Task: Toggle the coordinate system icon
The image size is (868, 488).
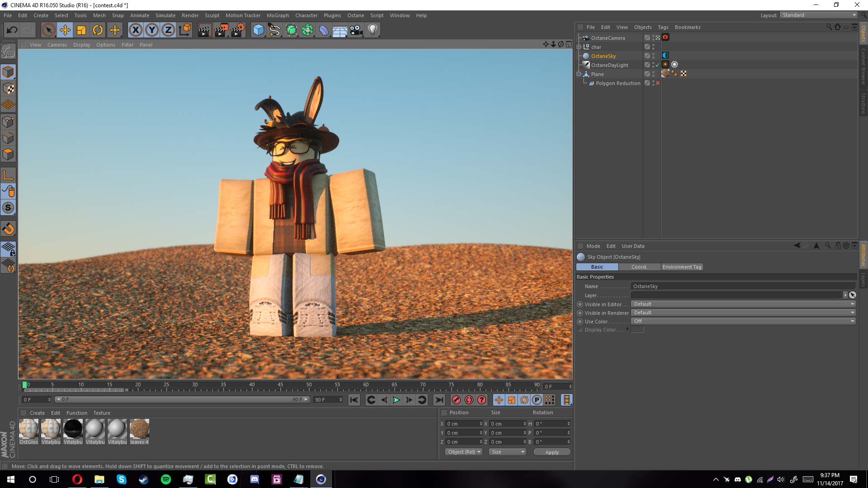Action: [185, 30]
